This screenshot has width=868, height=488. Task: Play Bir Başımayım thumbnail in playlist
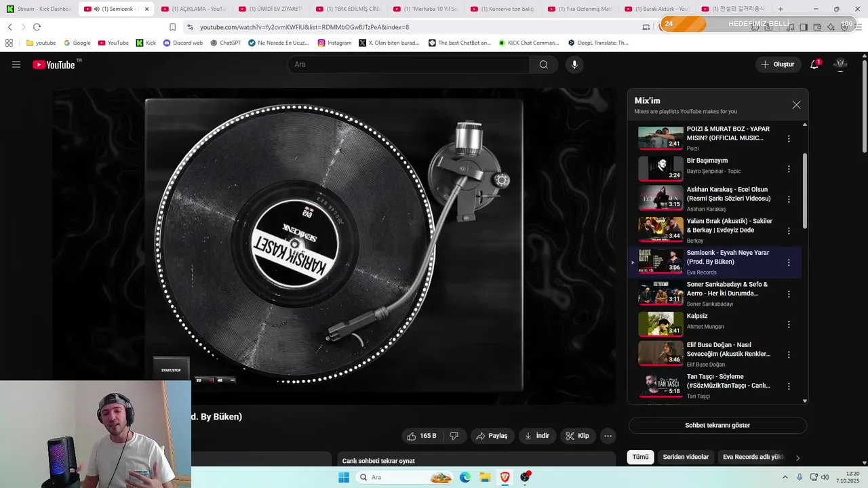click(660, 169)
